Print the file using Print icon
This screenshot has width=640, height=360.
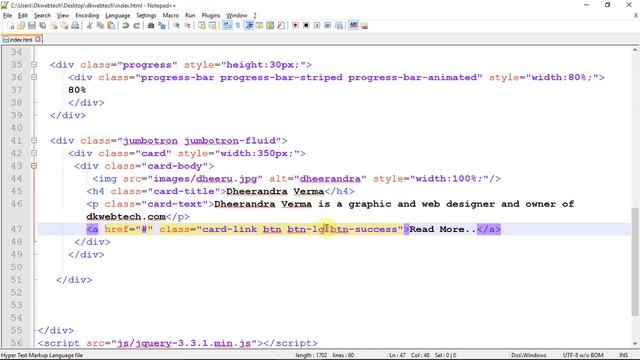tap(76, 26)
